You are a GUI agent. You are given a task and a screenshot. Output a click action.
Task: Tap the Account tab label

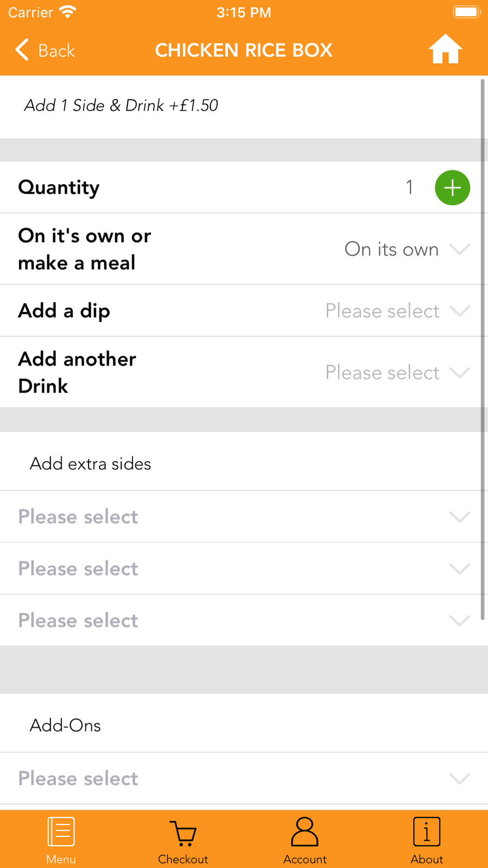tap(305, 859)
